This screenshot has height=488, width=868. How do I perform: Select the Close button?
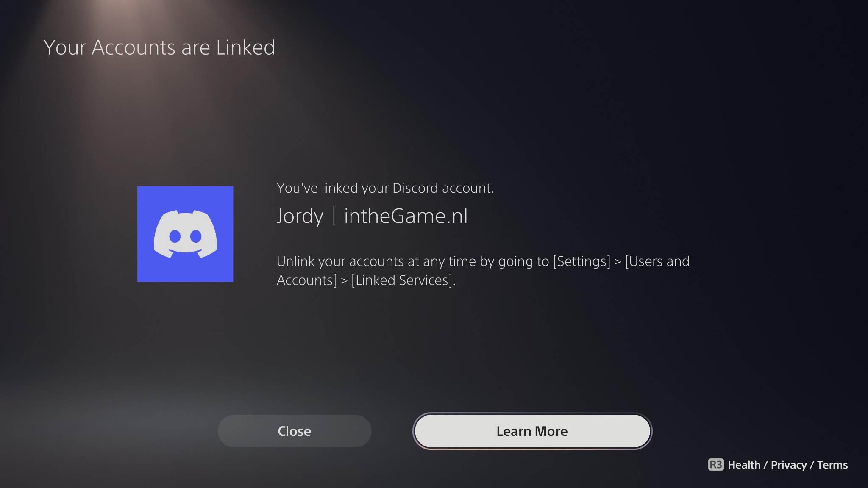295,431
